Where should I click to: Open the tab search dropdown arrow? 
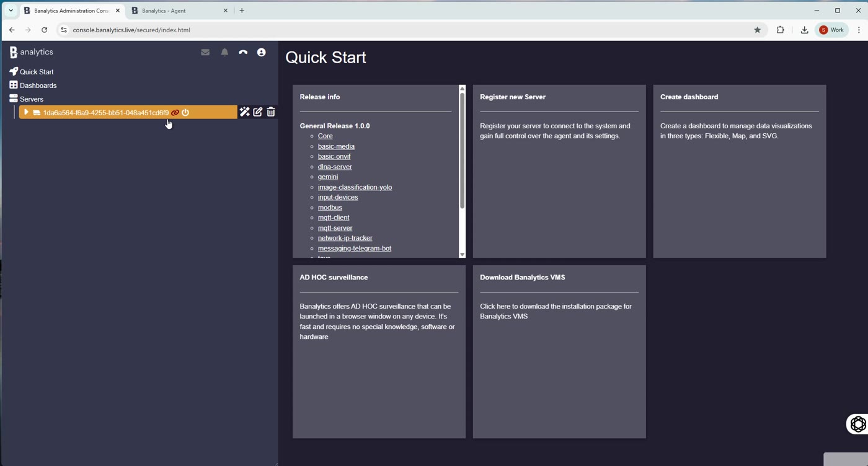[11, 11]
